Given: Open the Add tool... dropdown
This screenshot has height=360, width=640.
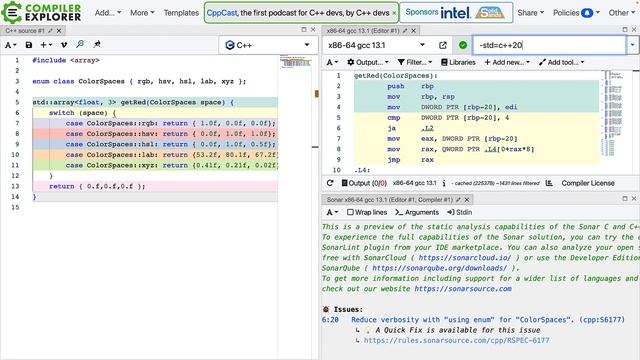Looking at the screenshot, I should tap(562, 62).
